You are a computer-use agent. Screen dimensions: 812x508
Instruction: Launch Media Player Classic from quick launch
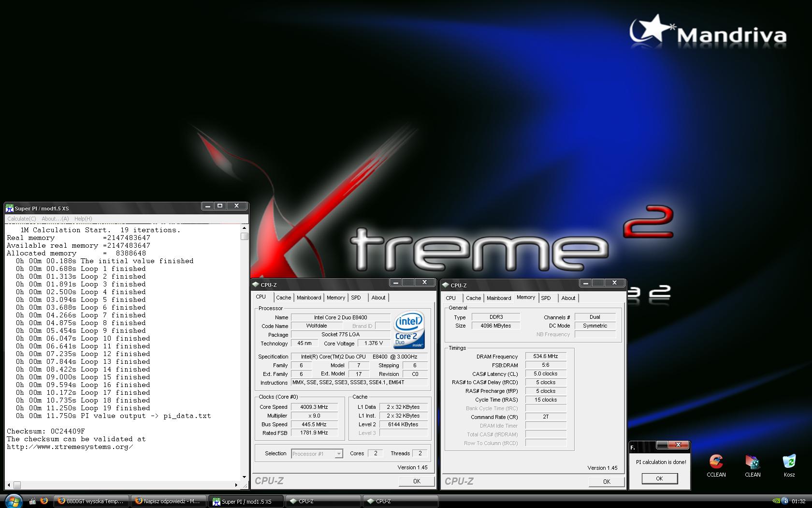pyautogui.click(x=32, y=501)
